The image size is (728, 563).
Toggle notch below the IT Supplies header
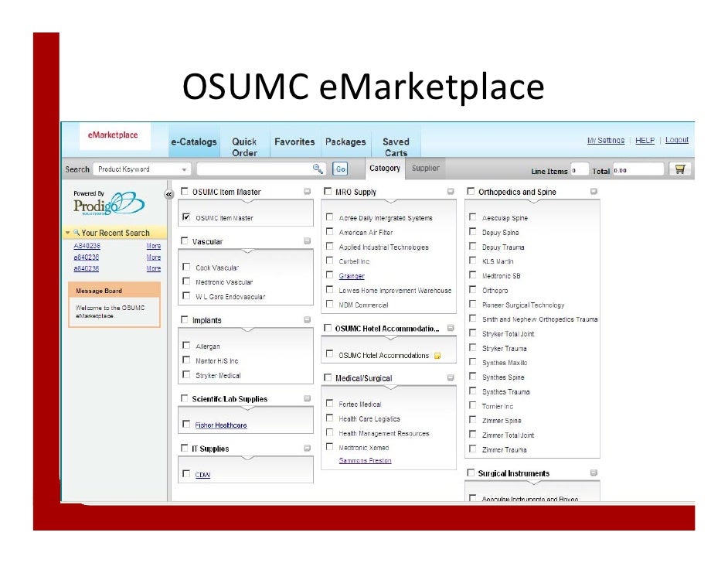point(248,459)
